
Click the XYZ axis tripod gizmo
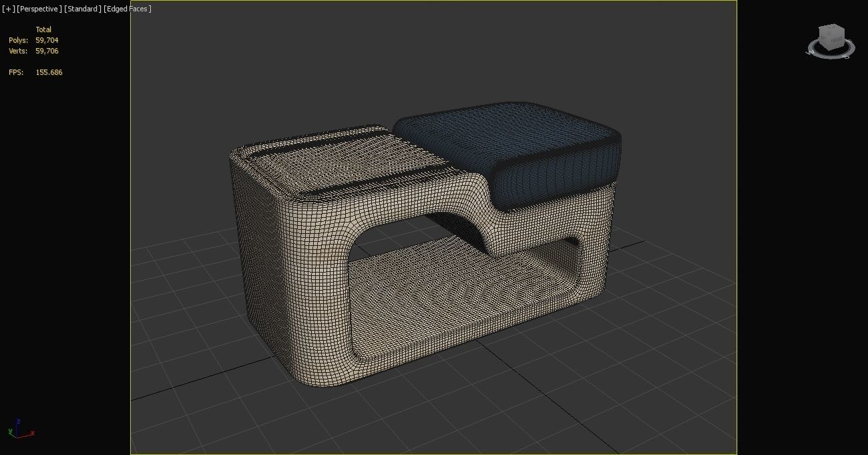(22, 430)
